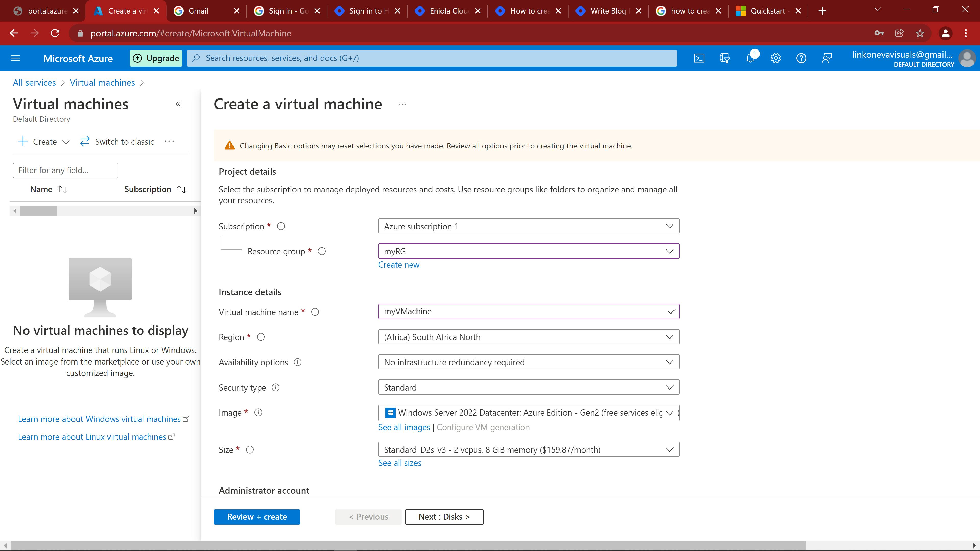The height and width of the screenshot is (551, 980).
Task: Show info tooltip for Availability options
Action: (298, 362)
